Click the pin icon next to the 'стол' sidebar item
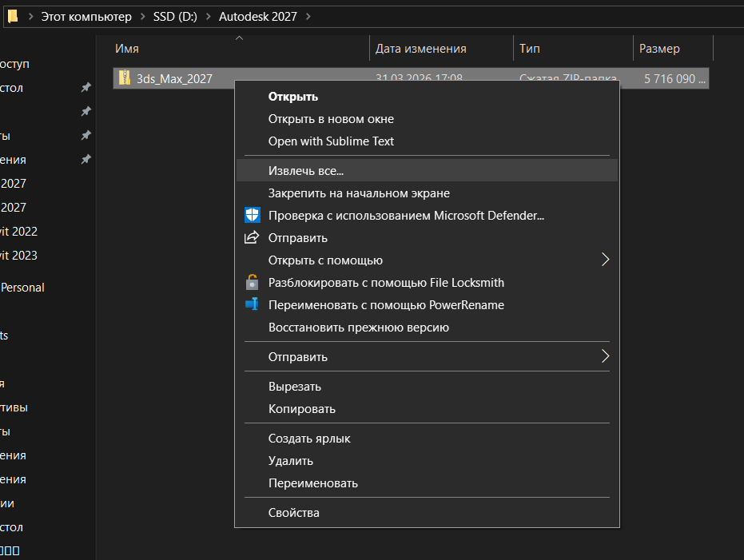The image size is (744, 560). (86, 87)
